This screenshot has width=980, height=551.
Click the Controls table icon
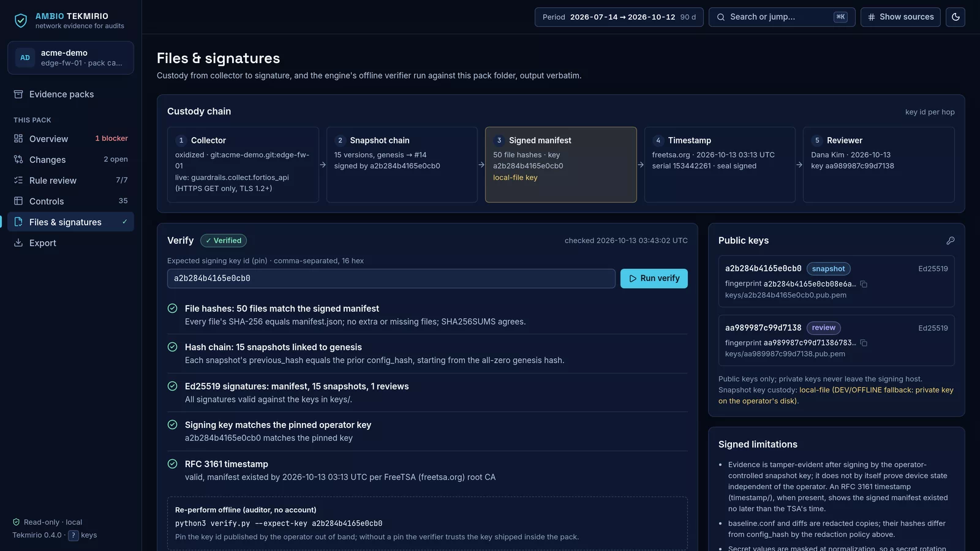click(x=18, y=201)
